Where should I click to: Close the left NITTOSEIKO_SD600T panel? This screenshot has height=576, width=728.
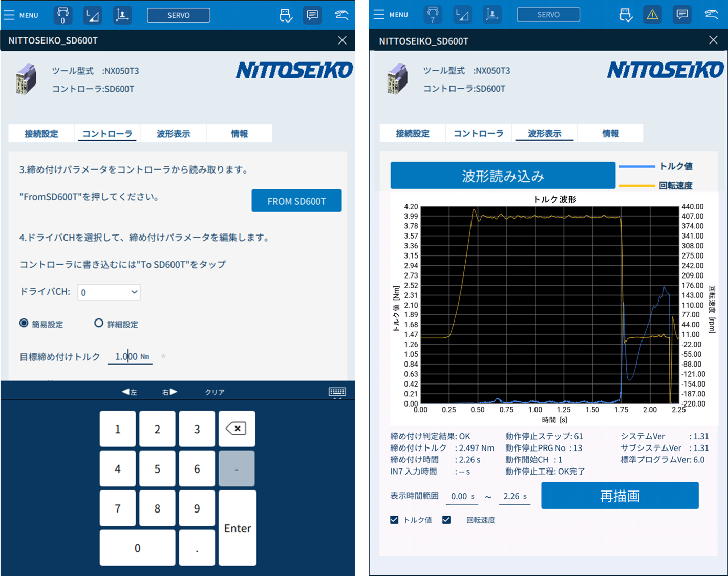pos(342,40)
